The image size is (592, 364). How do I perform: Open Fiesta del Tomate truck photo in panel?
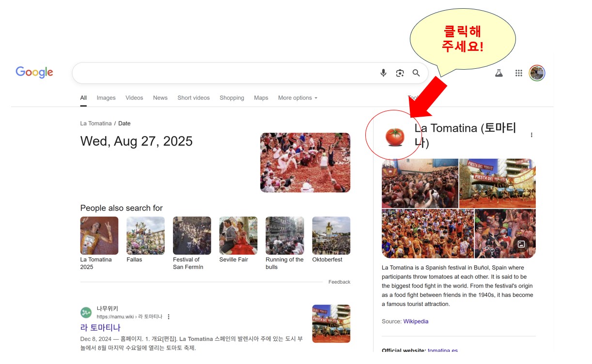click(498, 183)
